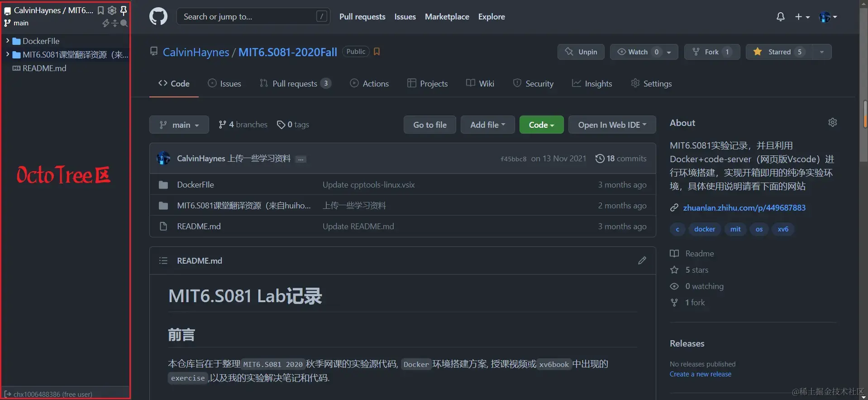
Task: Select the Settings tab
Action: pos(651,83)
